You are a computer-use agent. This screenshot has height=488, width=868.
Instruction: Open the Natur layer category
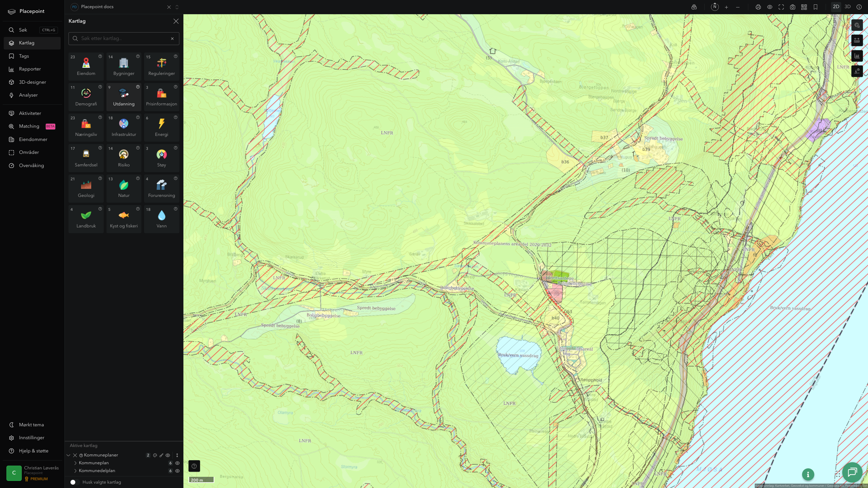(x=124, y=188)
